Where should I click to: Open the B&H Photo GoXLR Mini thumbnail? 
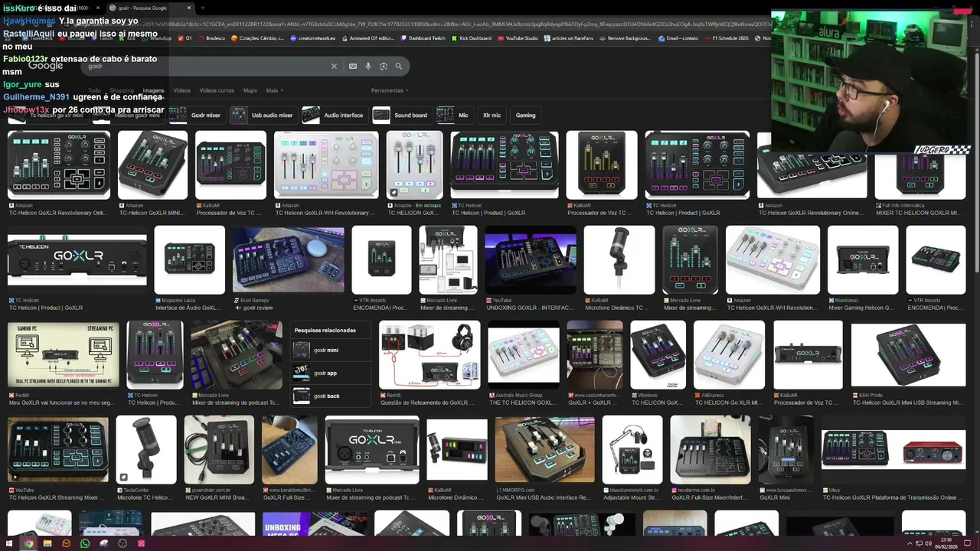[x=909, y=355]
